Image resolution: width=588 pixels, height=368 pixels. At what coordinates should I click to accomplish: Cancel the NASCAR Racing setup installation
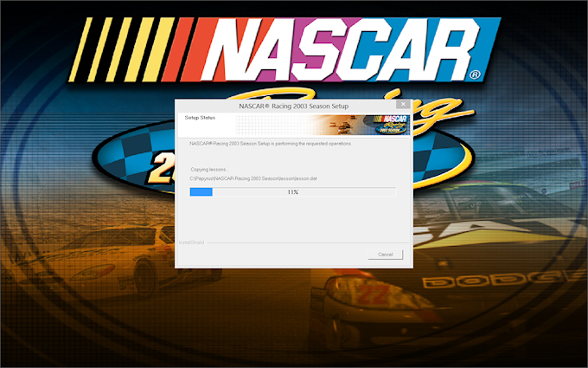pos(385,255)
